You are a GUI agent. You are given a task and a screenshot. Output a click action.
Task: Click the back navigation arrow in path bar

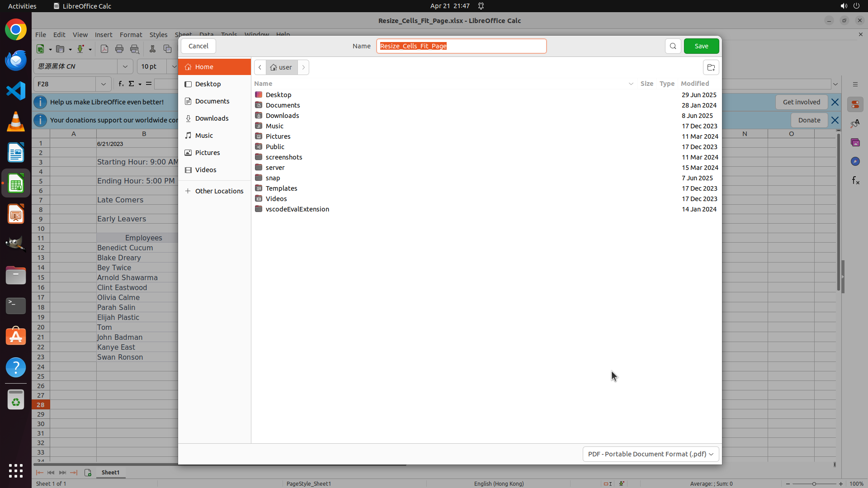coord(260,67)
